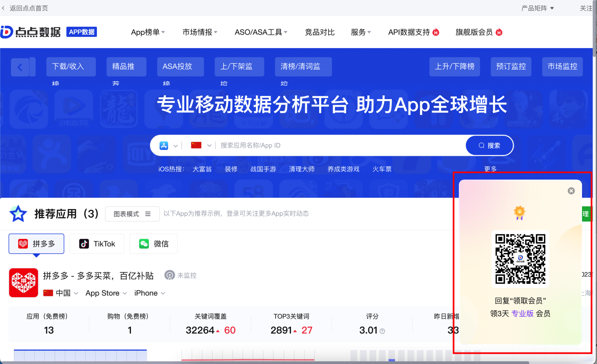Switch to the TikTok app tab
The height and width of the screenshot is (364, 597).
(97, 244)
